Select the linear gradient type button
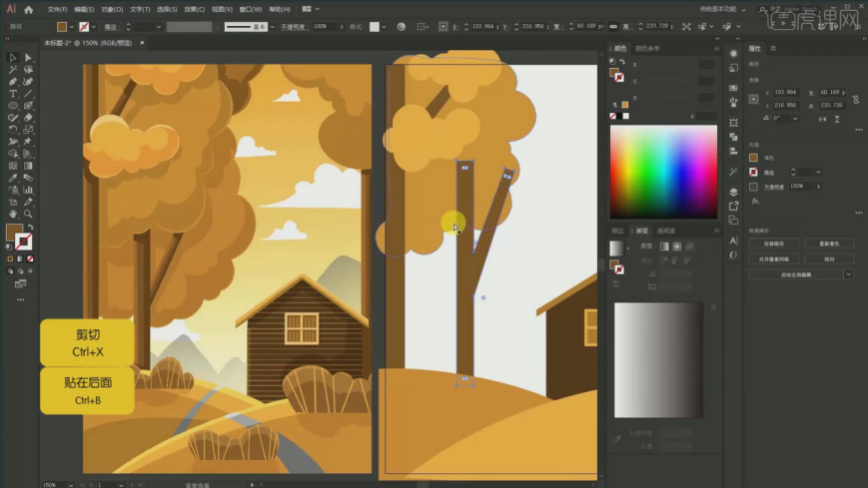 coord(663,246)
